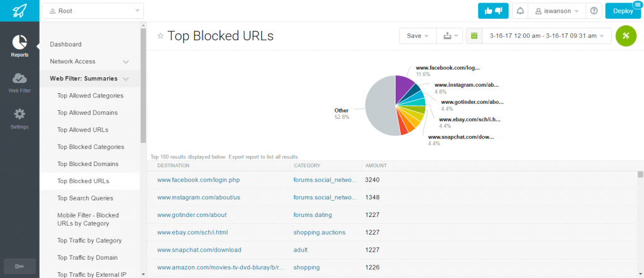Open the help question mark icon
This screenshot has width=644, height=278.
click(594, 11)
